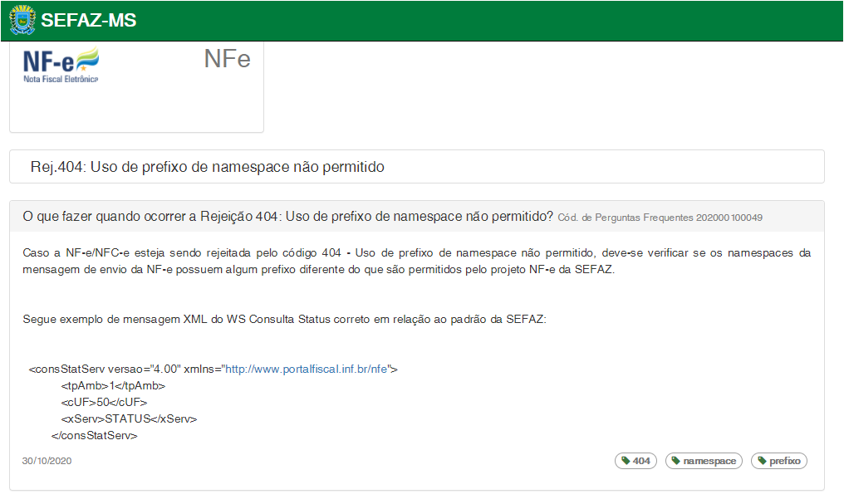Viewport: 844px width, 504px height.
Task: Open the NF-e Nota Fiscal Eletrônica logo
Action: pos(61,65)
